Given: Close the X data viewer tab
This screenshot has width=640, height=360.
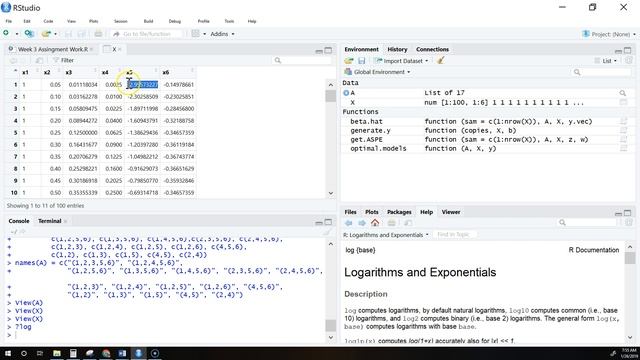Looking at the screenshot, I should pyautogui.click(x=120, y=49).
